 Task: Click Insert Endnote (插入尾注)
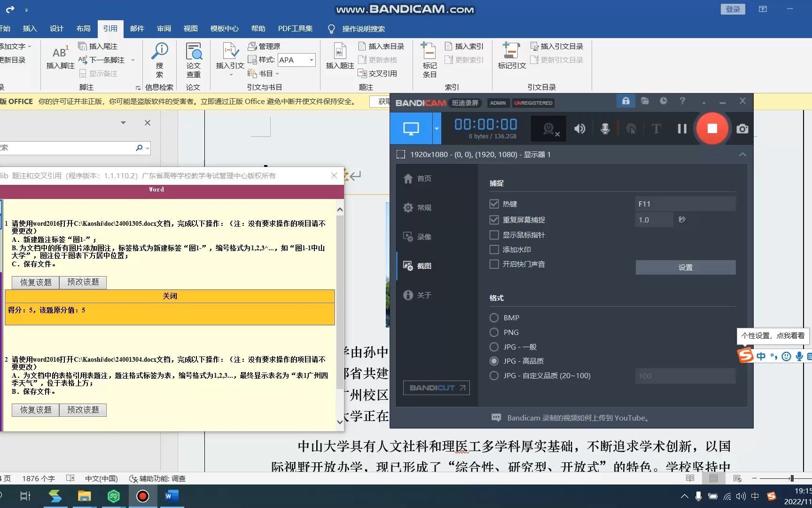coord(98,46)
